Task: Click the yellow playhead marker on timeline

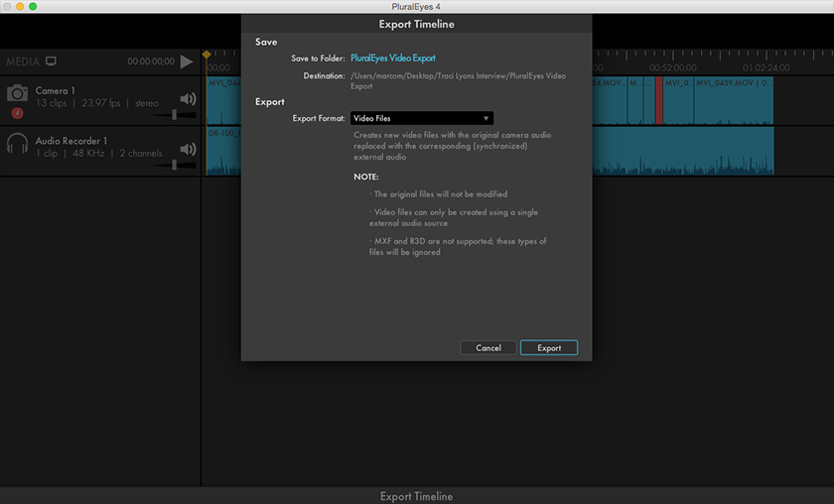Action: [x=207, y=55]
